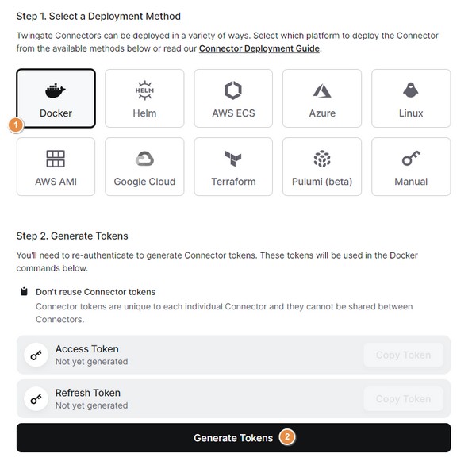Select the Pulumi (beta) icon

(x=322, y=159)
